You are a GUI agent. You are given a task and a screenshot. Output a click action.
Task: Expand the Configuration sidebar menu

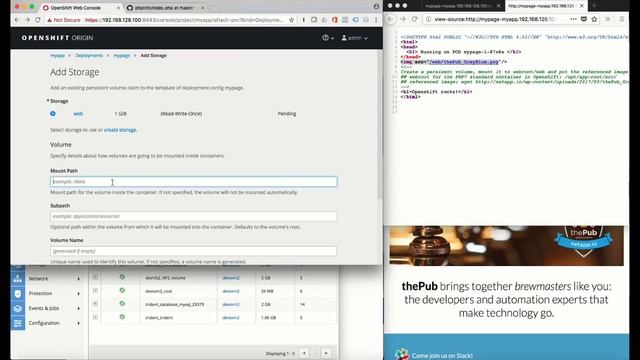(79, 323)
